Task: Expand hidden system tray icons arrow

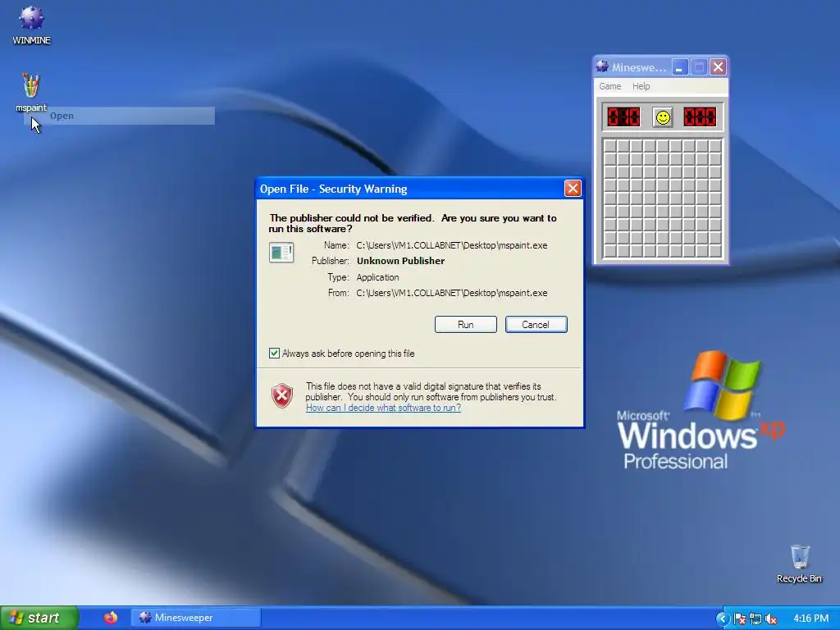Action: click(x=722, y=619)
